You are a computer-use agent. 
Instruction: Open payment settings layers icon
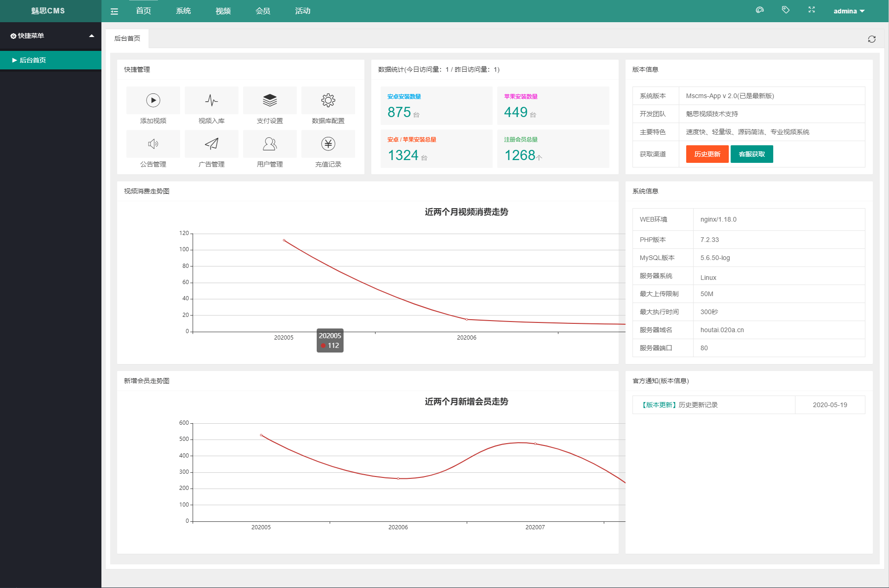(270, 100)
